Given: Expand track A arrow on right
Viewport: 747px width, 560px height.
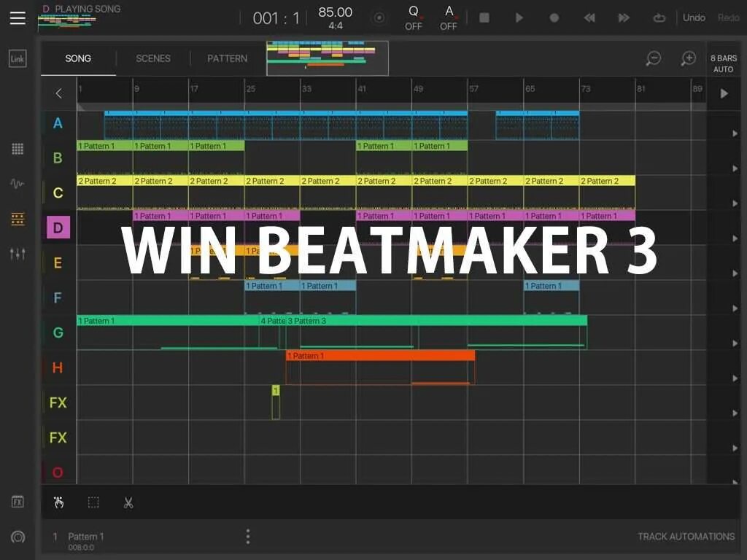Looking at the screenshot, I should tap(735, 134).
